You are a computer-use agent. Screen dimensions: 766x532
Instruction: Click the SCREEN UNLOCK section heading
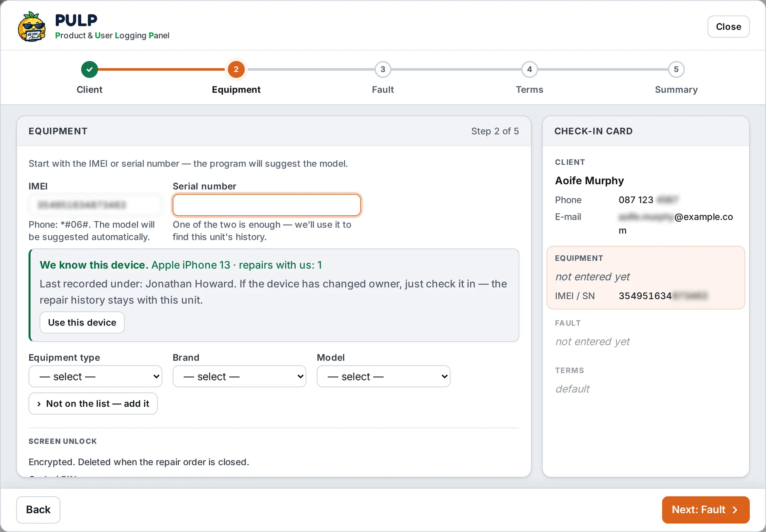point(63,441)
